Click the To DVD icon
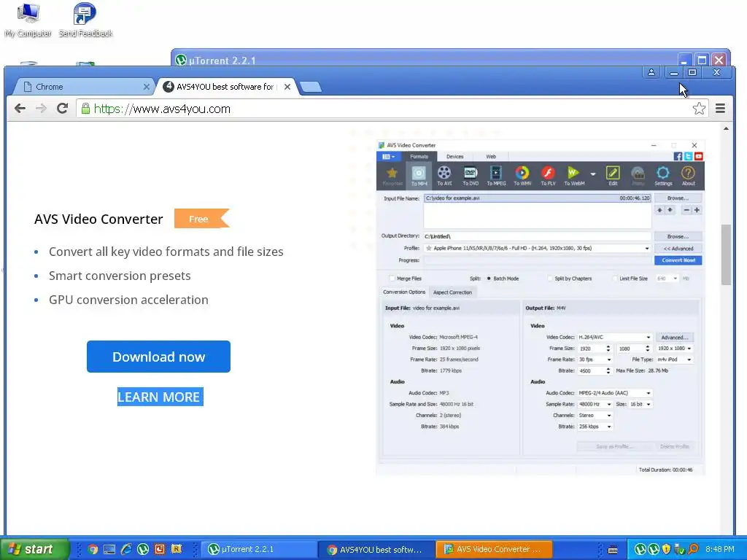Screen dimensions: 747x560 pos(471,176)
